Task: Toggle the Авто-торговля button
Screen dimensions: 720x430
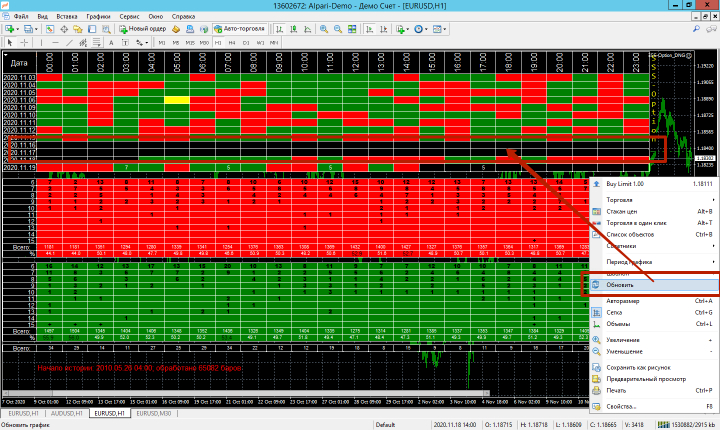Action: click(238, 30)
